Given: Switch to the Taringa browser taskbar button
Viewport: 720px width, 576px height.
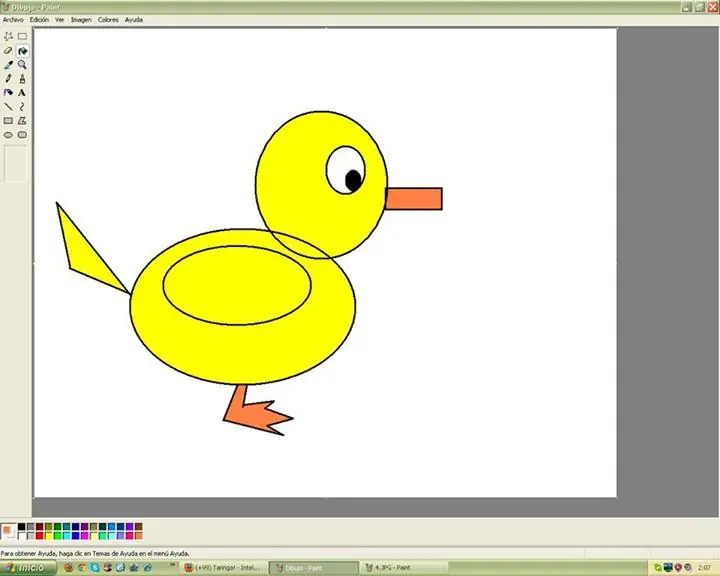Looking at the screenshot, I should (x=224, y=568).
